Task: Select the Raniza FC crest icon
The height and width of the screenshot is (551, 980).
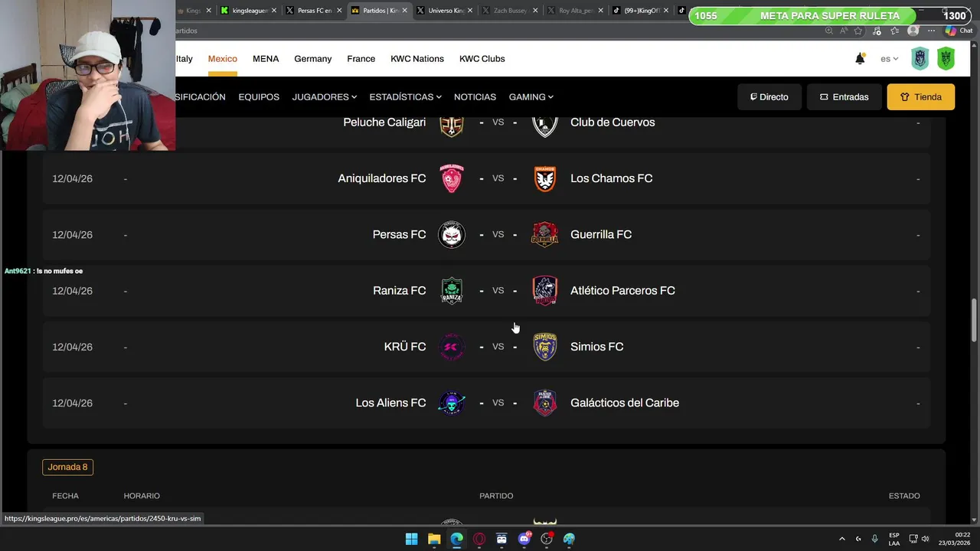Action: click(452, 291)
